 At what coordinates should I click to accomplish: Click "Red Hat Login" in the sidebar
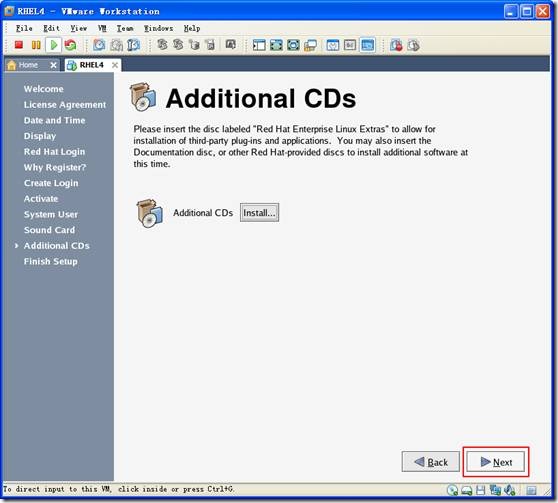coord(54,152)
